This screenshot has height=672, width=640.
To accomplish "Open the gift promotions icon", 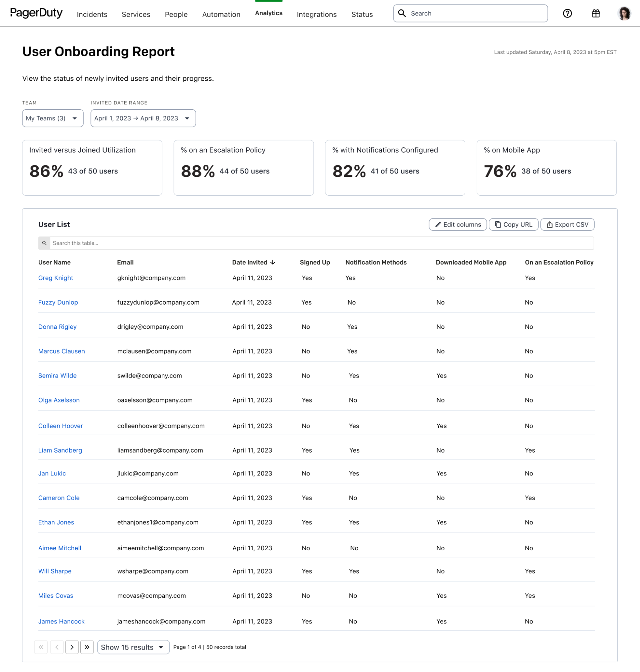I will [596, 13].
